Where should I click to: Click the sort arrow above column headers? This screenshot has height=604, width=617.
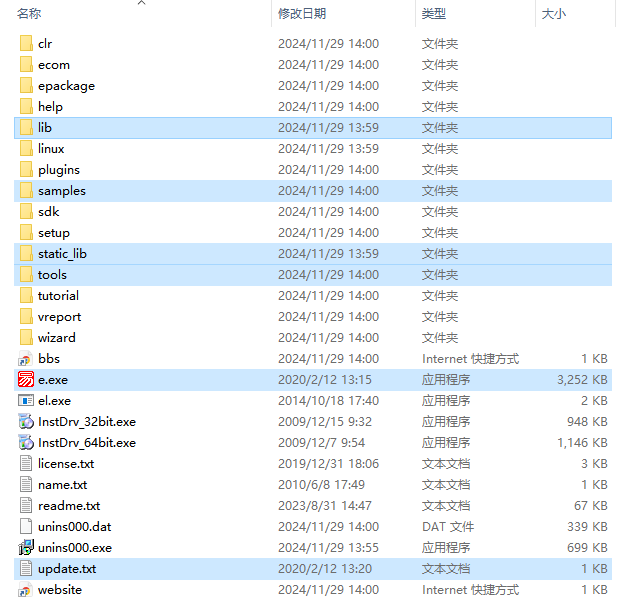[141, 3]
